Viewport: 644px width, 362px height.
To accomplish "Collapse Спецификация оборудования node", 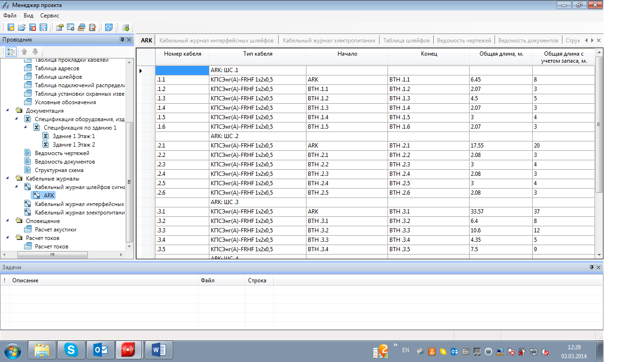I will [17, 119].
